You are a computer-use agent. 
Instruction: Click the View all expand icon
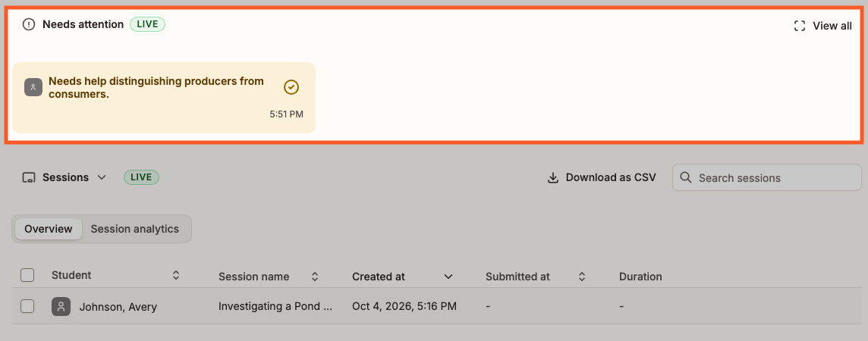coord(800,26)
